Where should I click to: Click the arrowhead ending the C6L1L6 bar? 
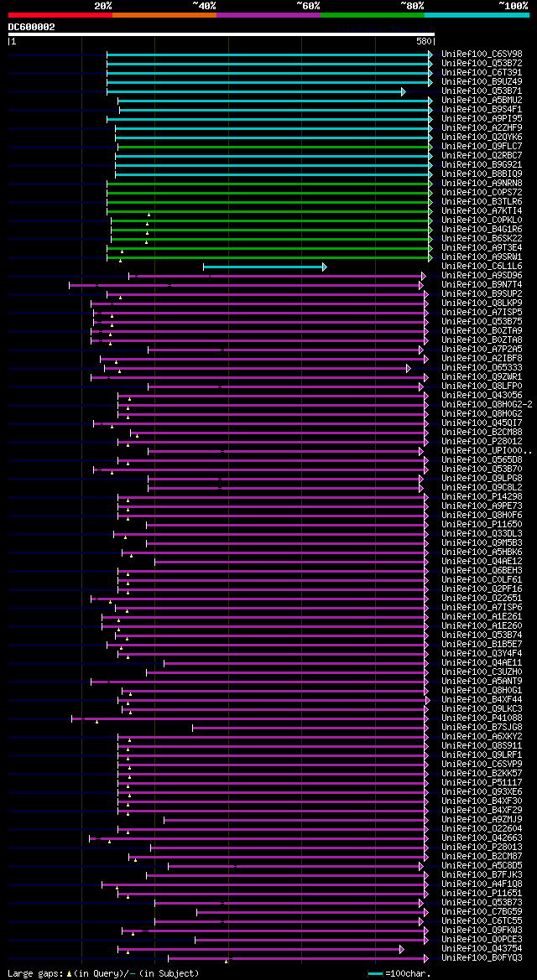[324, 267]
